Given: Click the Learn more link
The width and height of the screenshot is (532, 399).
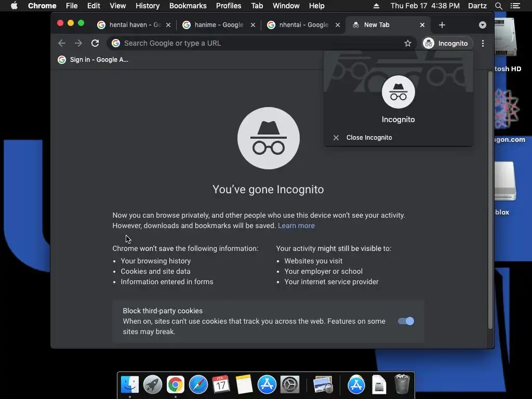Looking at the screenshot, I should click(296, 225).
